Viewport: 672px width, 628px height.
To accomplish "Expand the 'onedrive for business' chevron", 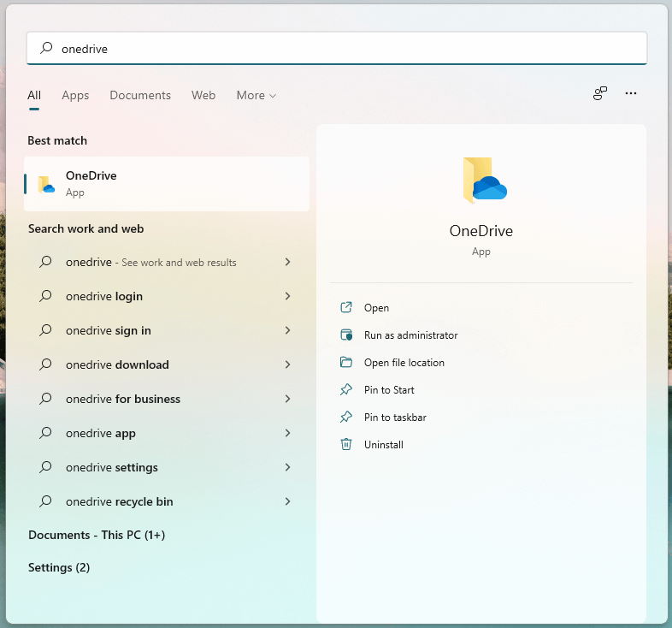I will 287,400.
